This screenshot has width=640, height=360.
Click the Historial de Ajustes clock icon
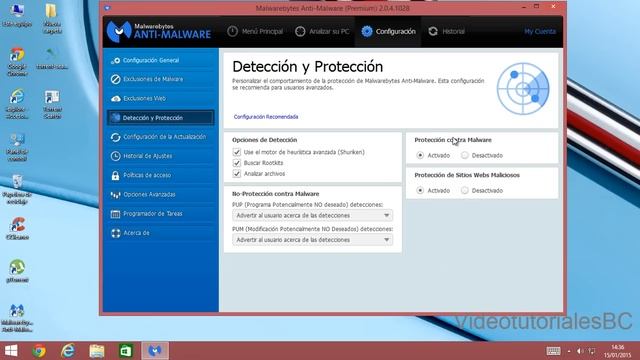[116, 156]
